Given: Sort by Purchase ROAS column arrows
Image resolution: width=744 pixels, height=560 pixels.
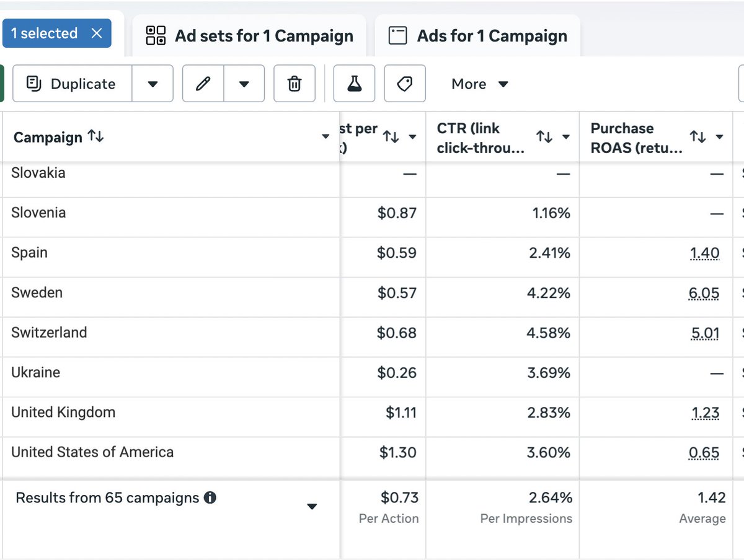Looking at the screenshot, I should [698, 137].
